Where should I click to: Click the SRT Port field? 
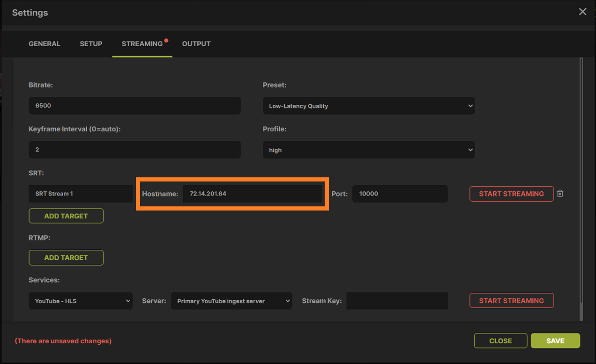[x=400, y=194]
